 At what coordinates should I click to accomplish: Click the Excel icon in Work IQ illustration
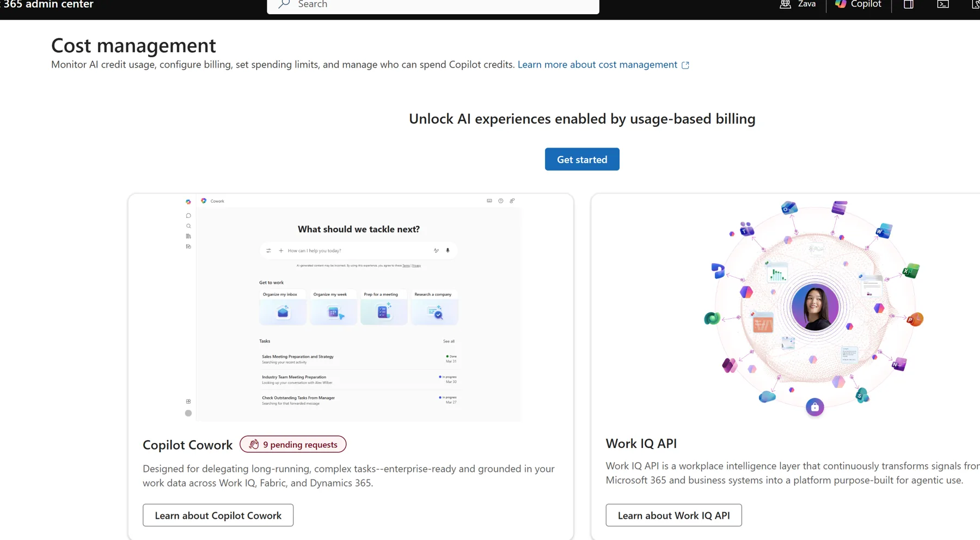pyautogui.click(x=910, y=270)
